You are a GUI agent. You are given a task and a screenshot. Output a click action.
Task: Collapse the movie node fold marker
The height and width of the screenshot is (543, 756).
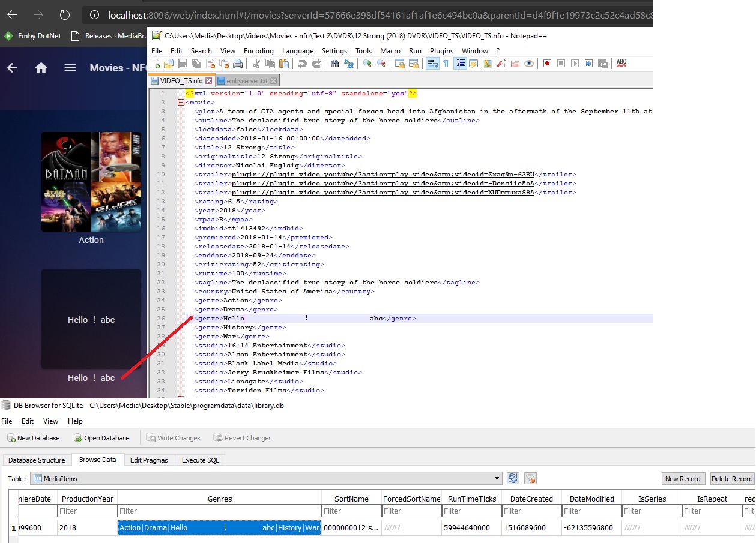coord(181,103)
